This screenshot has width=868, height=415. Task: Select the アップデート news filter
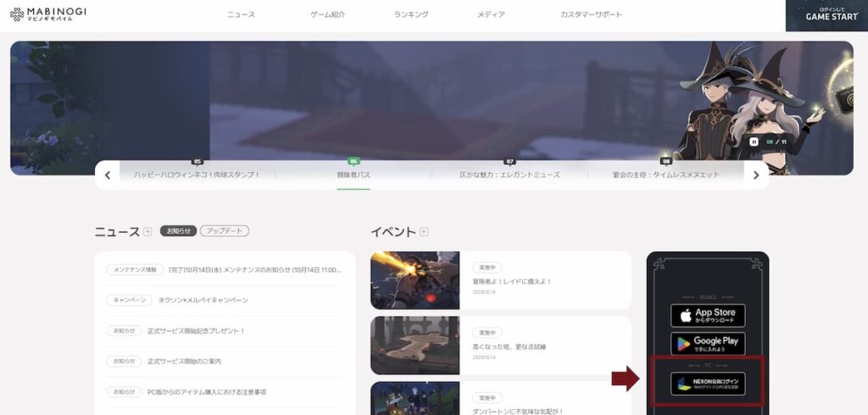(x=224, y=231)
